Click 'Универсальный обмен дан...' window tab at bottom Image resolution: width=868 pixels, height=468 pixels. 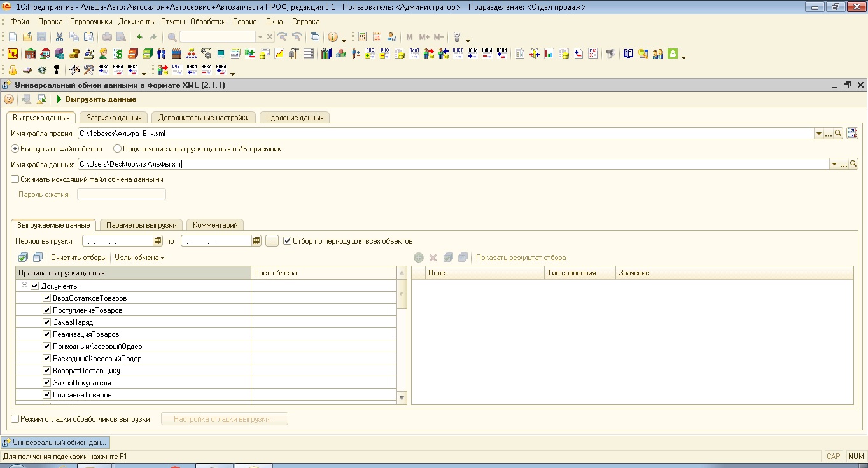tap(55, 442)
